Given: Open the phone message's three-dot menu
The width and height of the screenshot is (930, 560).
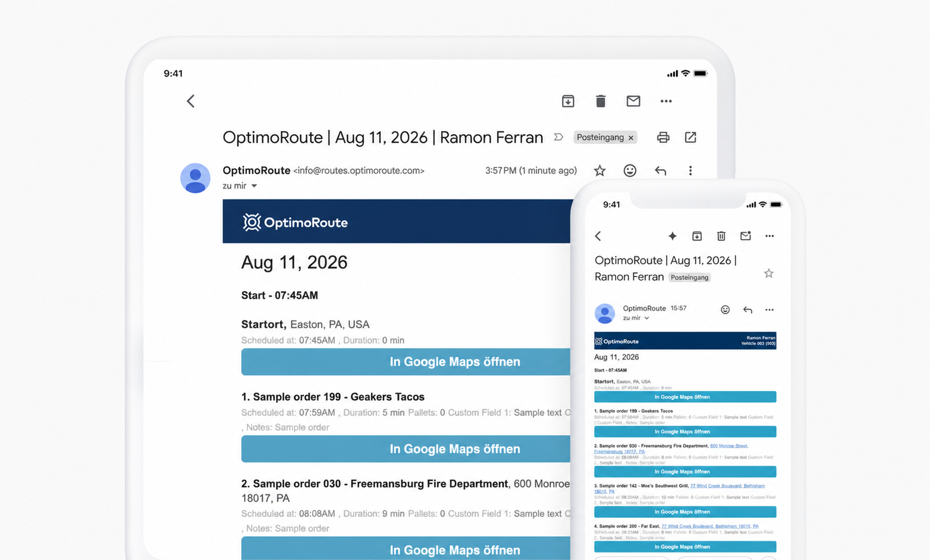Looking at the screenshot, I should click(770, 310).
